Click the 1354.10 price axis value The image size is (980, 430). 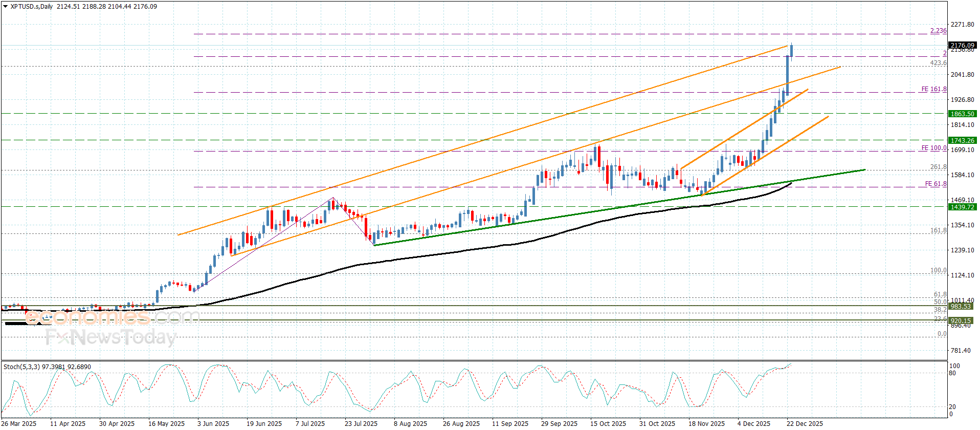pyautogui.click(x=962, y=225)
